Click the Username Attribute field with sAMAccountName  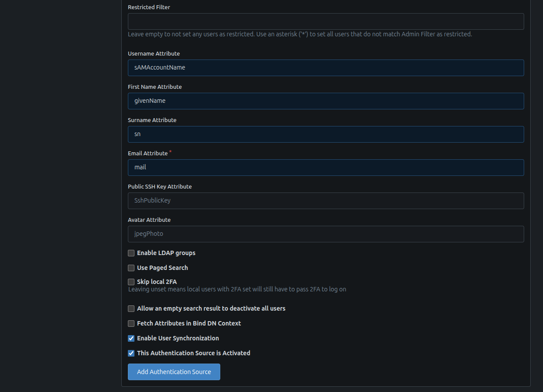point(326,68)
